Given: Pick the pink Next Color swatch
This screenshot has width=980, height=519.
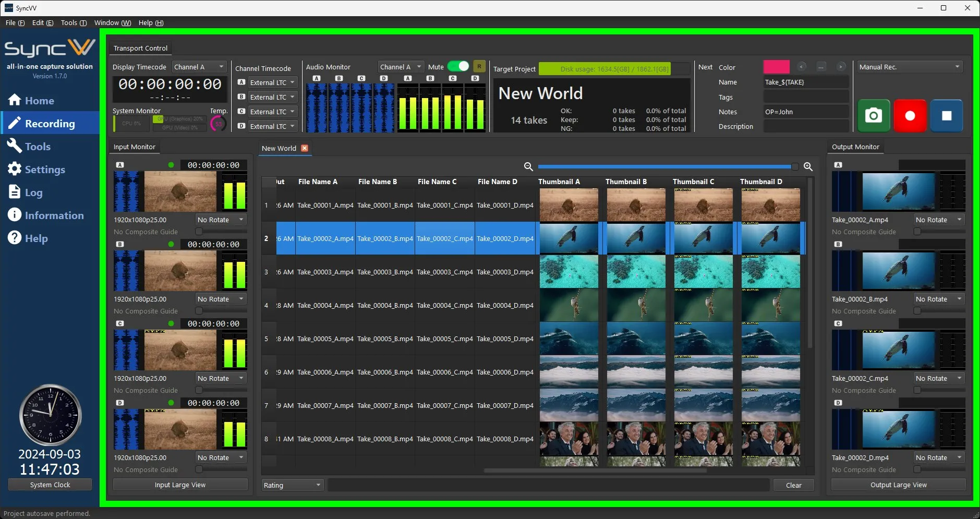Looking at the screenshot, I should (776, 67).
